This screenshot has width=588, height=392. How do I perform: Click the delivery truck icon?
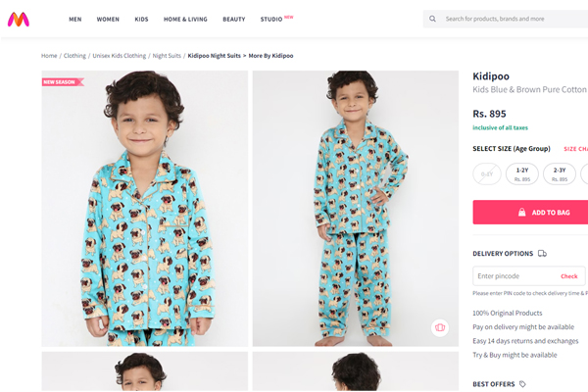(x=543, y=254)
